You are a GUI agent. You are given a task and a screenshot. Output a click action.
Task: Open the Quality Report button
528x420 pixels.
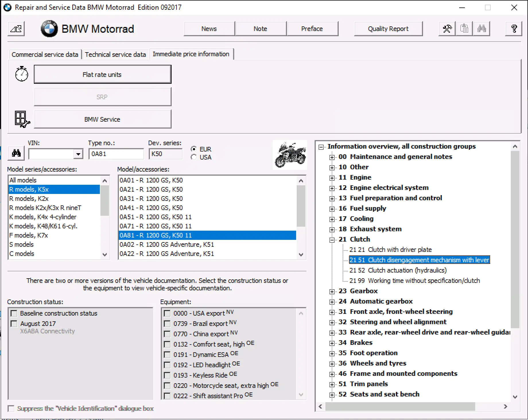click(x=388, y=29)
